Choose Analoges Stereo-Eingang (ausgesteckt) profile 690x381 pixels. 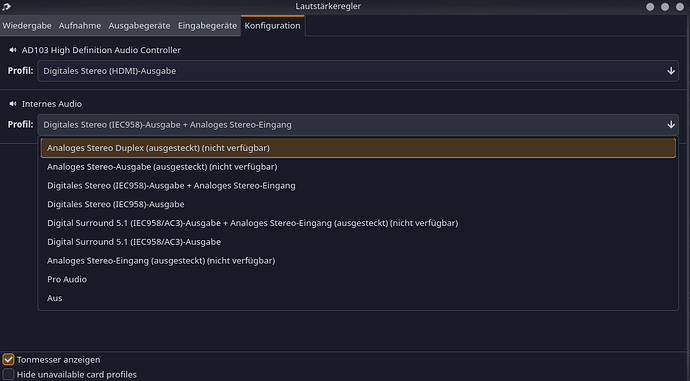(x=358, y=260)
